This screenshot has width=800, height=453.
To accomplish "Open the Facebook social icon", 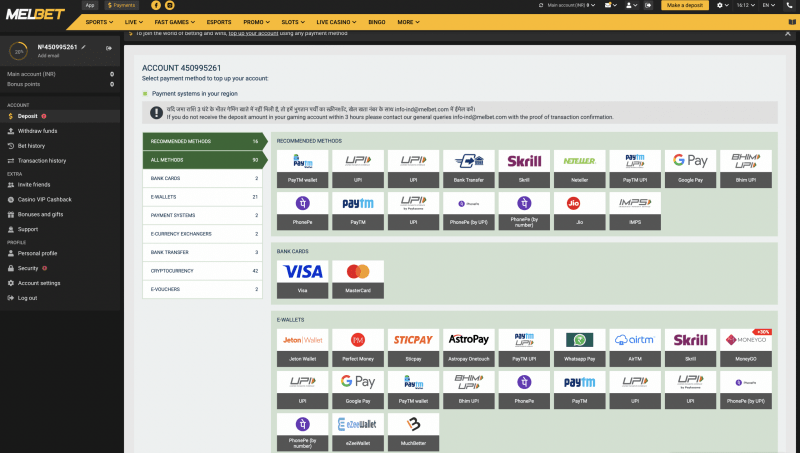I will point(155,5).
